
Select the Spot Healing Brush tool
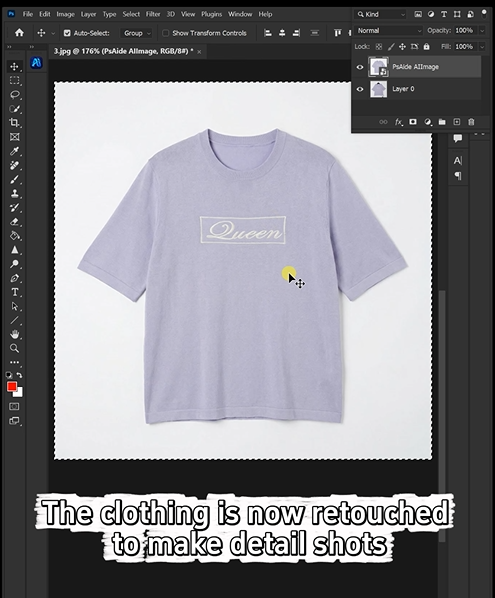(14, 165)
